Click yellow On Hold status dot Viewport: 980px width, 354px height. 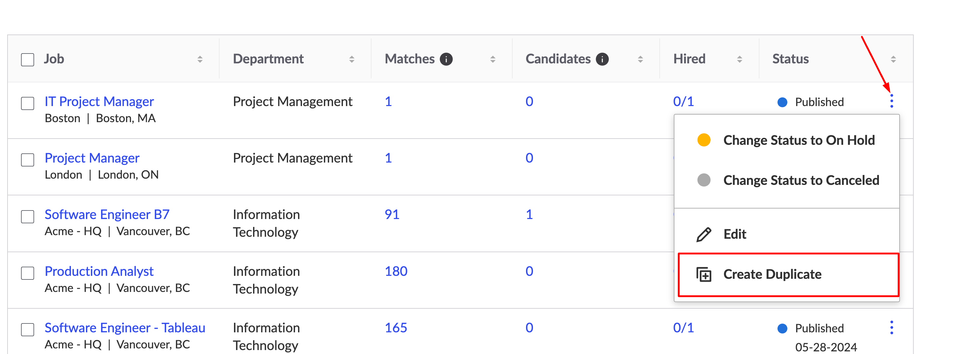point(704,140)
